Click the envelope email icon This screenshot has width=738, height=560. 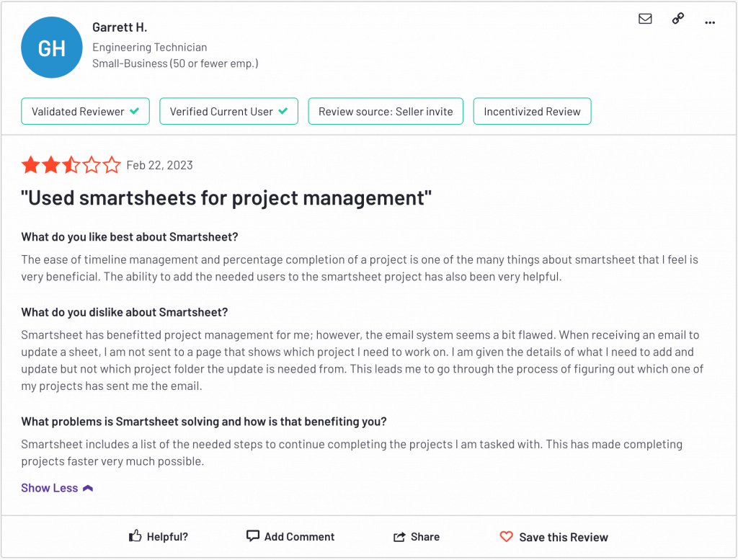click(645, 19)
